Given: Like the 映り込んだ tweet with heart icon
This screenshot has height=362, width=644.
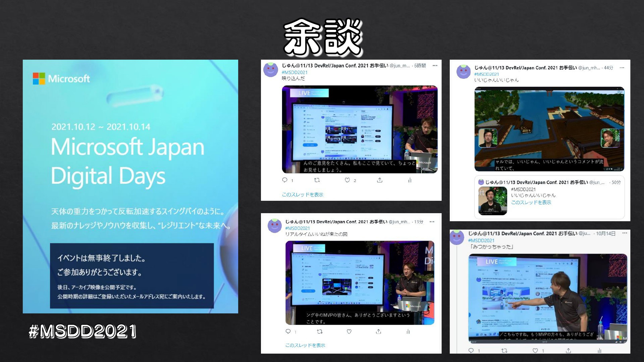Looking at the screenshot, I should coord(347,180).
